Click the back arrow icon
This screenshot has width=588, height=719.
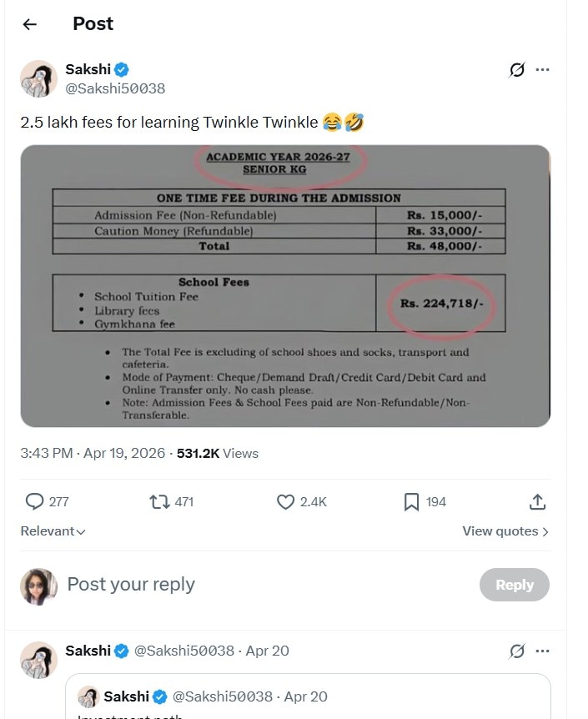pyautogui.click(x=30, y=24)
